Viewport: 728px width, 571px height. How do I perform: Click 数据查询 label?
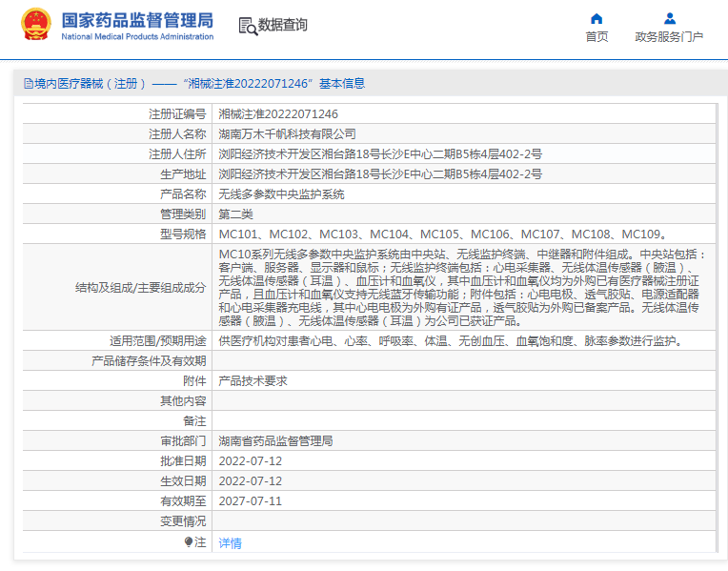(283, 25)
